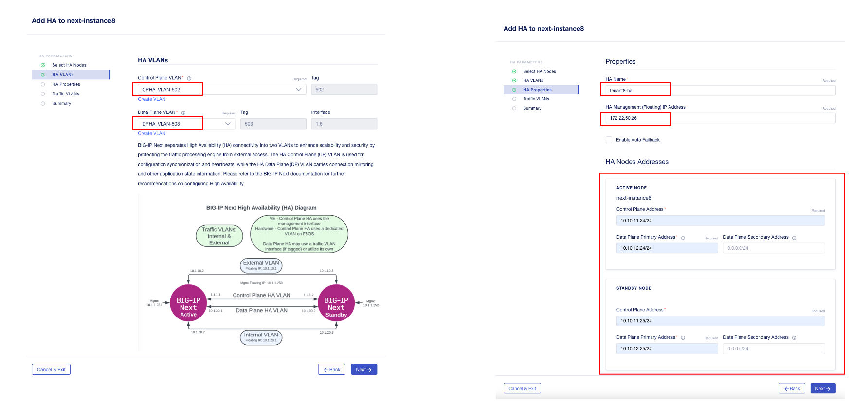Click green check icon next to HA VLANs in right window
This screenshot has width=868, height=410.
(x=514, y=80)
